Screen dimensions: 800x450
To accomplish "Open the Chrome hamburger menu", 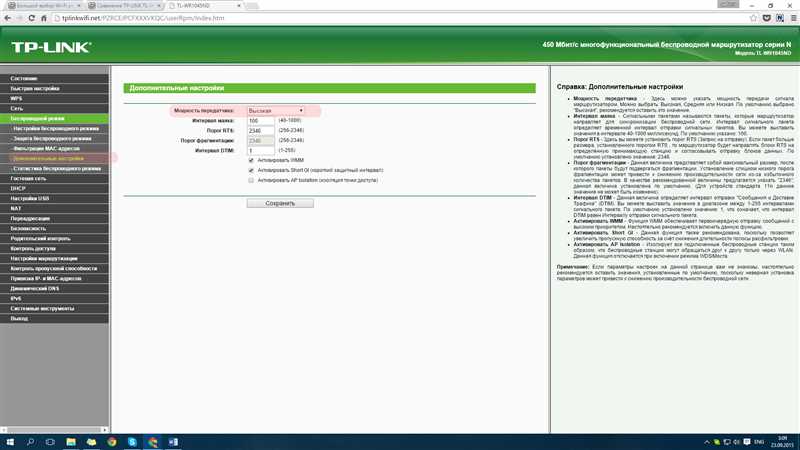I will [793, 18].
